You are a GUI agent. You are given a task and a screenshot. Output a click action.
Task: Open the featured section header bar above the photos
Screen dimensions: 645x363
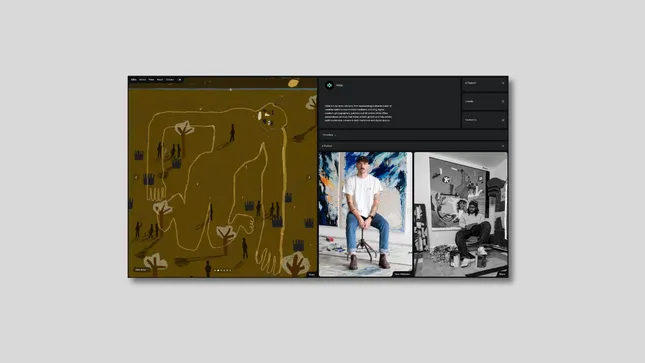(413, 146)
